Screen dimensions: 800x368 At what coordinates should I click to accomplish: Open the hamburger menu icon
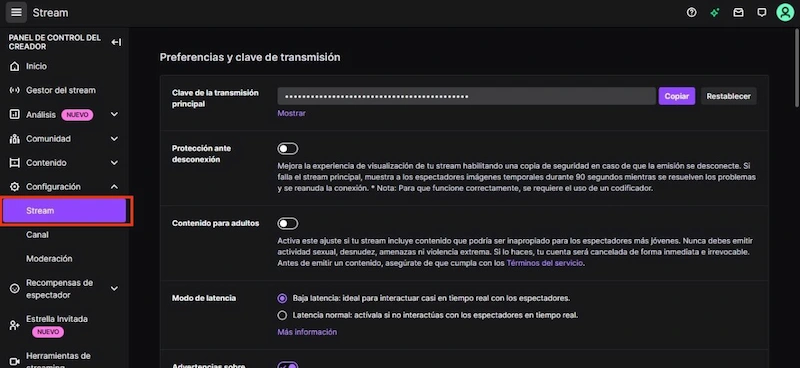16,13
